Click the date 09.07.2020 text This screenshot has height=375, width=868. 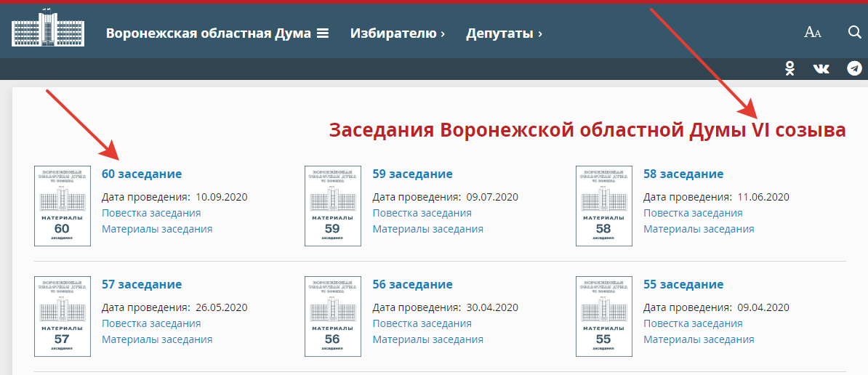(492, 197)
